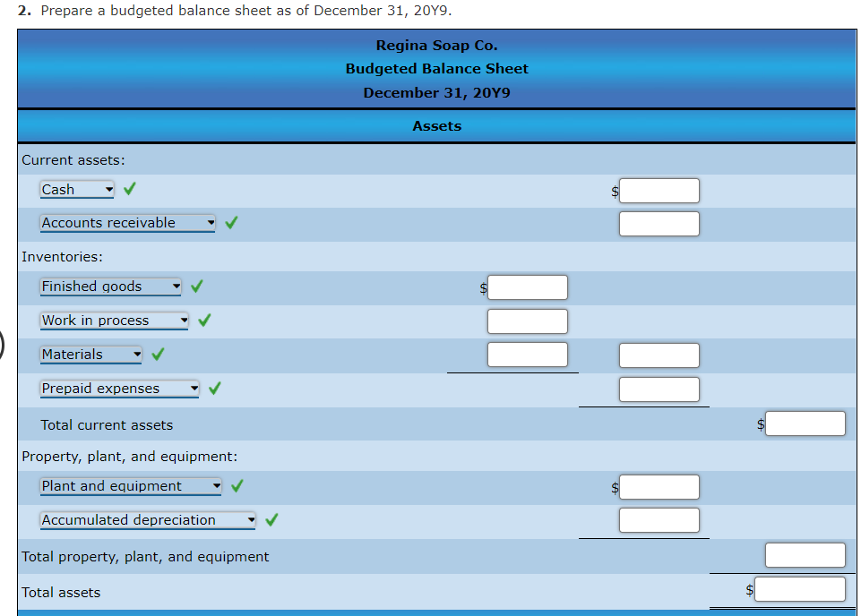This screenshot has height=616, width=861.
Task: Click the Total current assets amount field
Action: (x=805, y=423)
